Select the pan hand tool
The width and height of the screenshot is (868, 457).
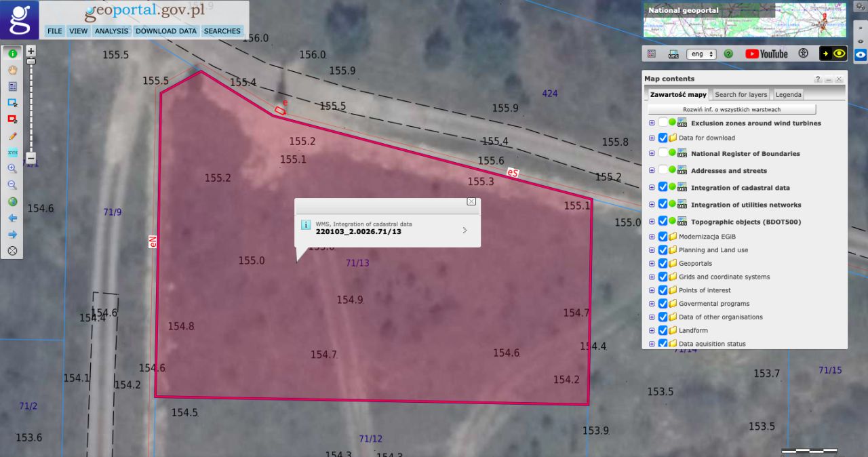(12, 70)
